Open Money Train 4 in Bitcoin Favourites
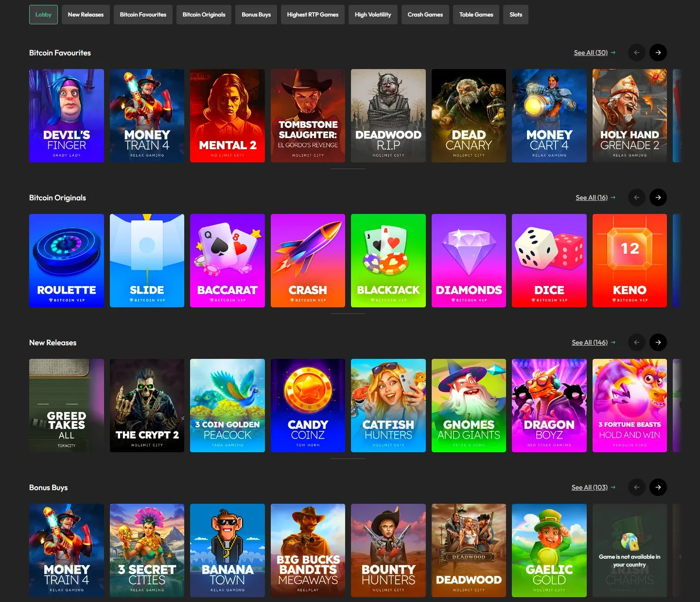 pyautogui.click(x=147, y=116)
